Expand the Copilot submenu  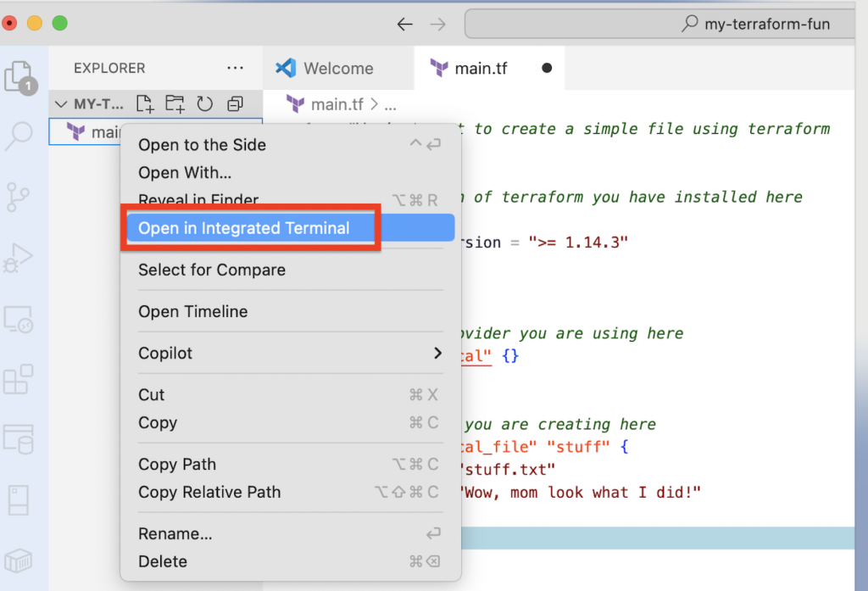pyautogui.click(x=290, y=353)
